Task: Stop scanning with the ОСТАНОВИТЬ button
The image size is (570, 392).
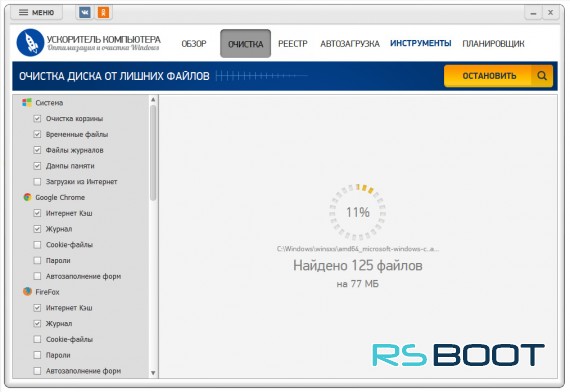Action: [x=489, y=76]
